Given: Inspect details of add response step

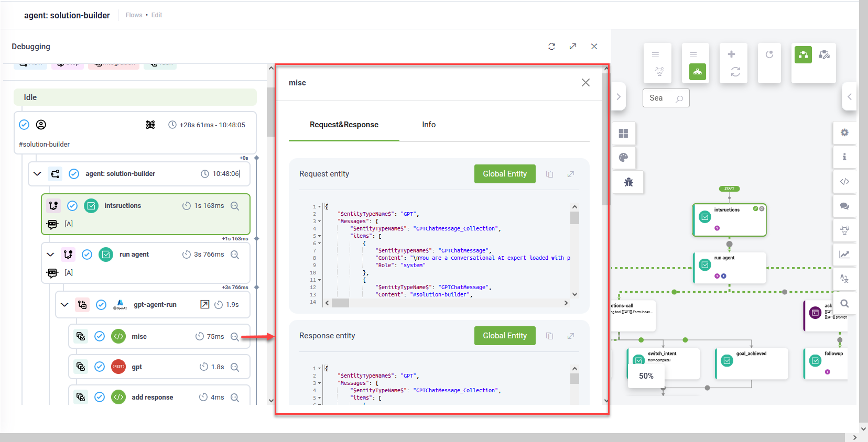Looking at the screenshot, I should click(x=235, y=397).
